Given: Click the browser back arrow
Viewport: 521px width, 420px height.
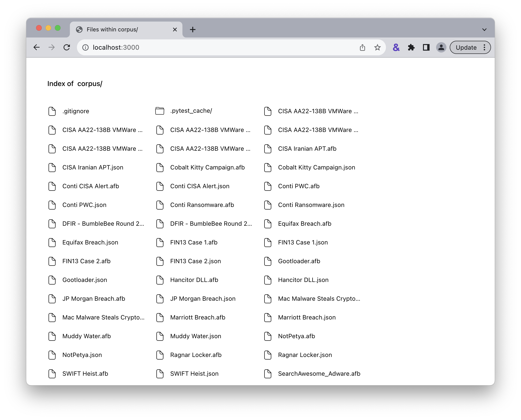Looking at the screenshot, I should [x=37, y=47].
